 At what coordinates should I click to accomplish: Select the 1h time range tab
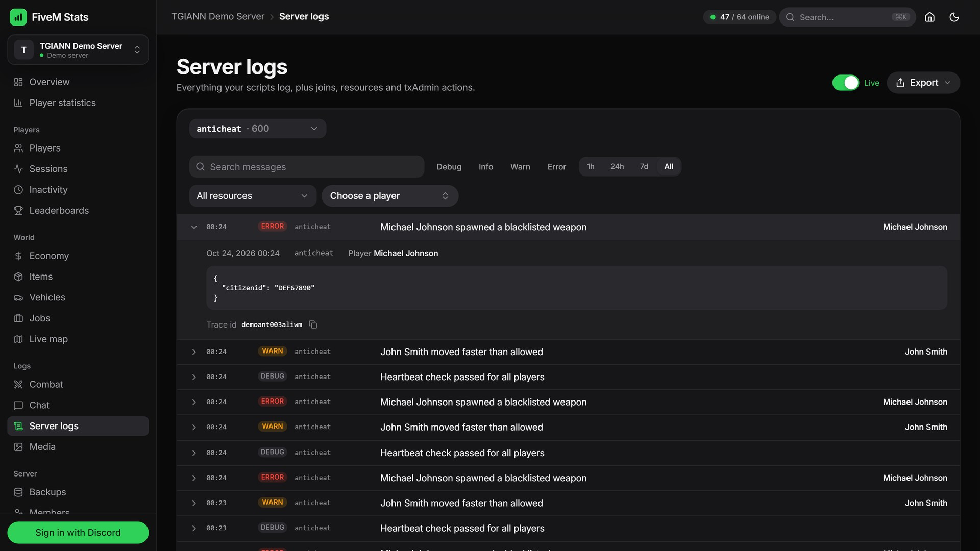point(591,166)
